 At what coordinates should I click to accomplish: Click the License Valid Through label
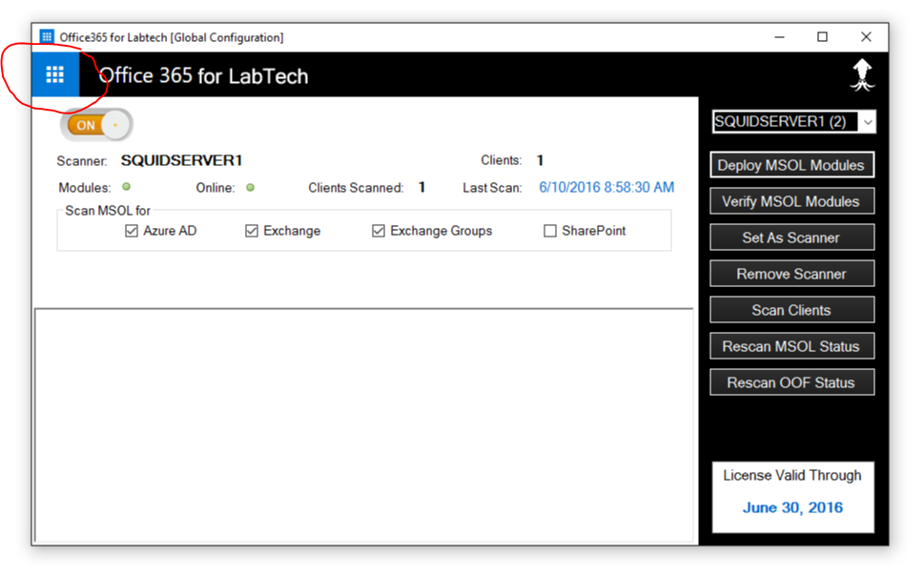point(792,475)
